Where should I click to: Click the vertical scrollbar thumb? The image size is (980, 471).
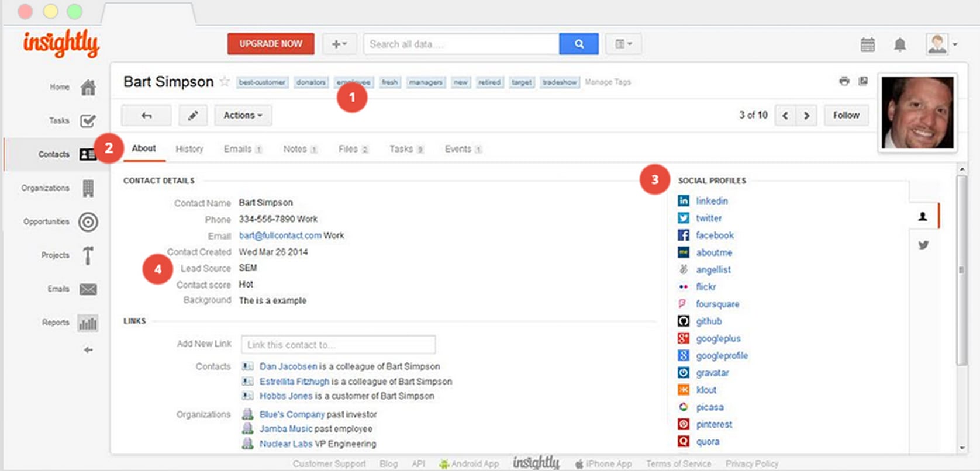[961, 270]
